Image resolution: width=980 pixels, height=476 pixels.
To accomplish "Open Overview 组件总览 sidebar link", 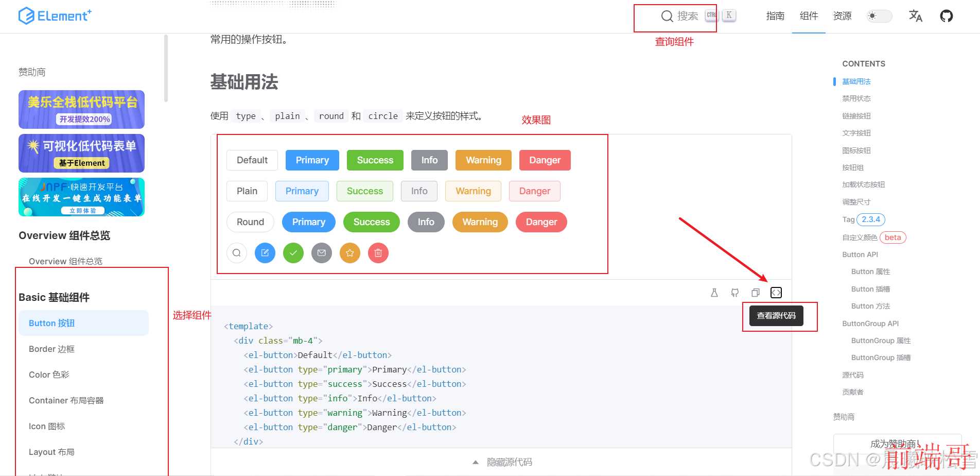I will point(66,261).
